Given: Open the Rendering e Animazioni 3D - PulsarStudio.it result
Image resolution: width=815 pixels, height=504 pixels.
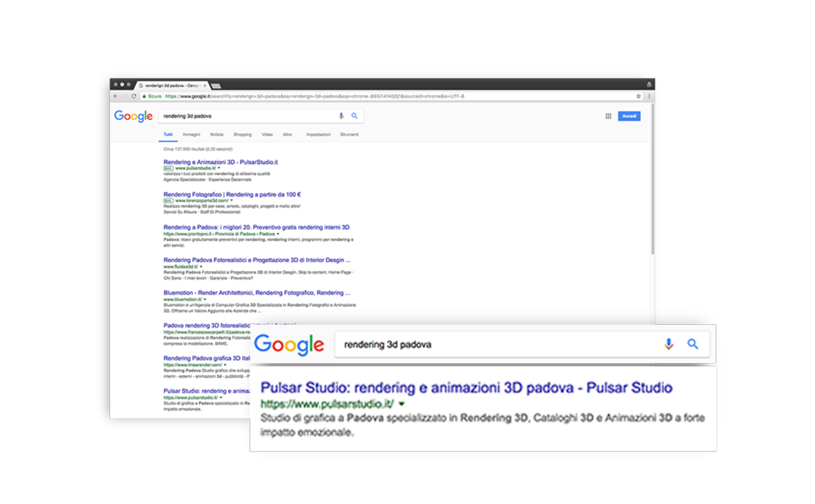Looking at the screenshot, I should [x=221, y=162].
